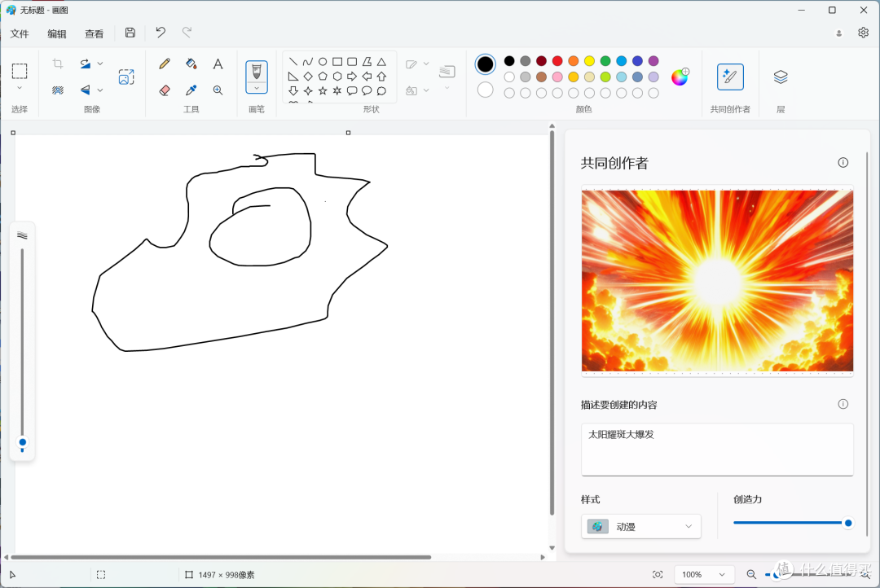The width and height of the screenshot is (880, 588).
Task: Click the Redo arrow
Action: 187,33
